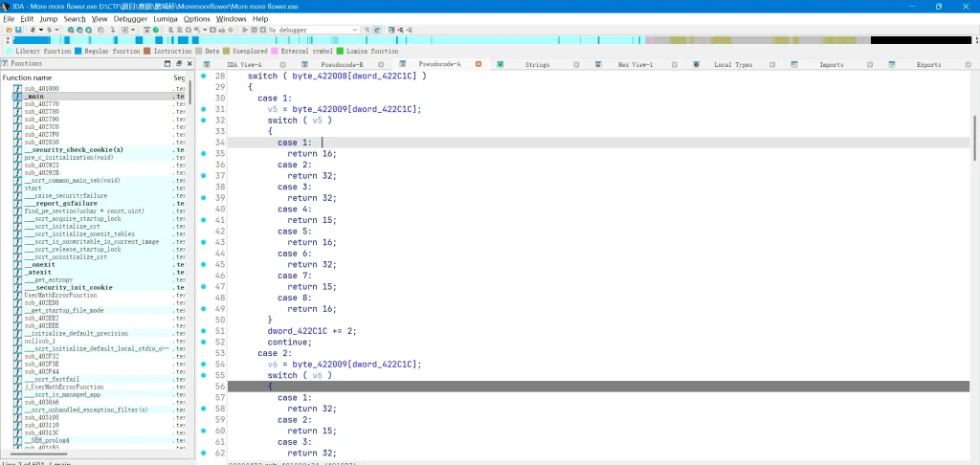Click the open file toolbar icon
Viewport: 980px width, 465px height.
pyautogui.click(x=8, y=30)
